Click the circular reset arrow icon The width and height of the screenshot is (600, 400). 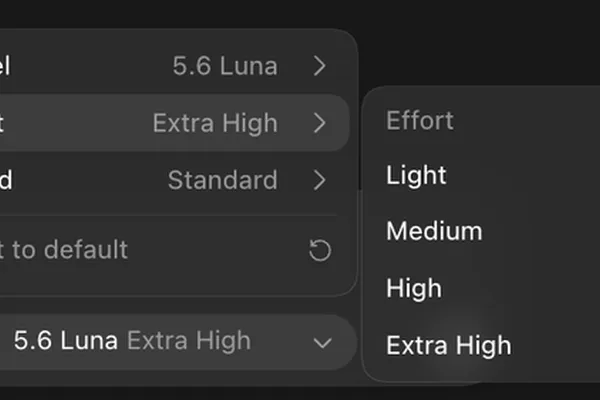coord(320,250)
